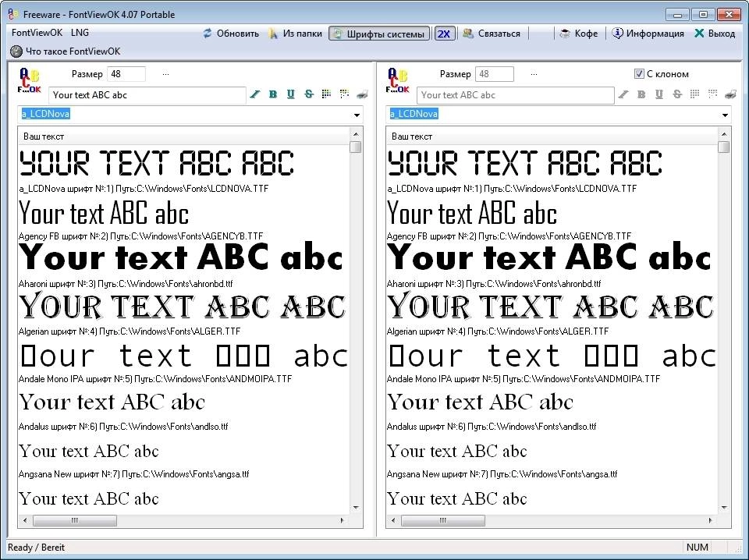Toggle the 2X dual view button
749x560 pixels.
[444, 34]
